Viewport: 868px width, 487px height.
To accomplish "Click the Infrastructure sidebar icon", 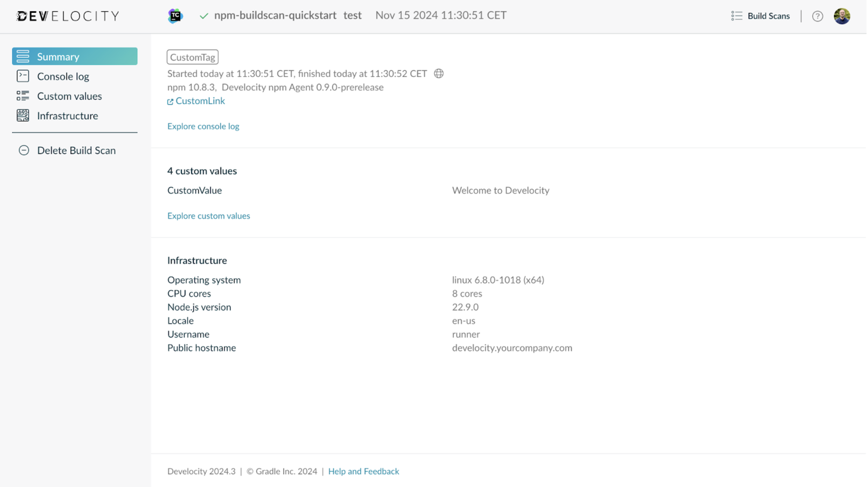I will click(x=23, y=116).
